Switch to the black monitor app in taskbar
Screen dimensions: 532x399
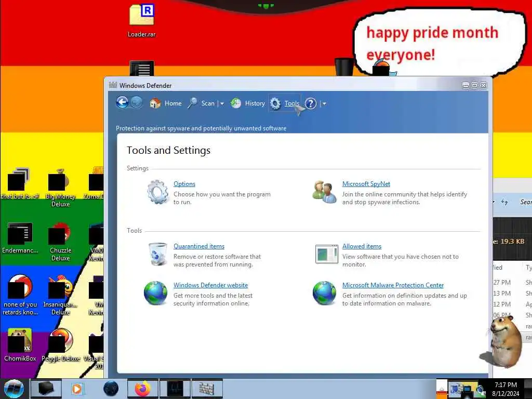click(175, 389)
